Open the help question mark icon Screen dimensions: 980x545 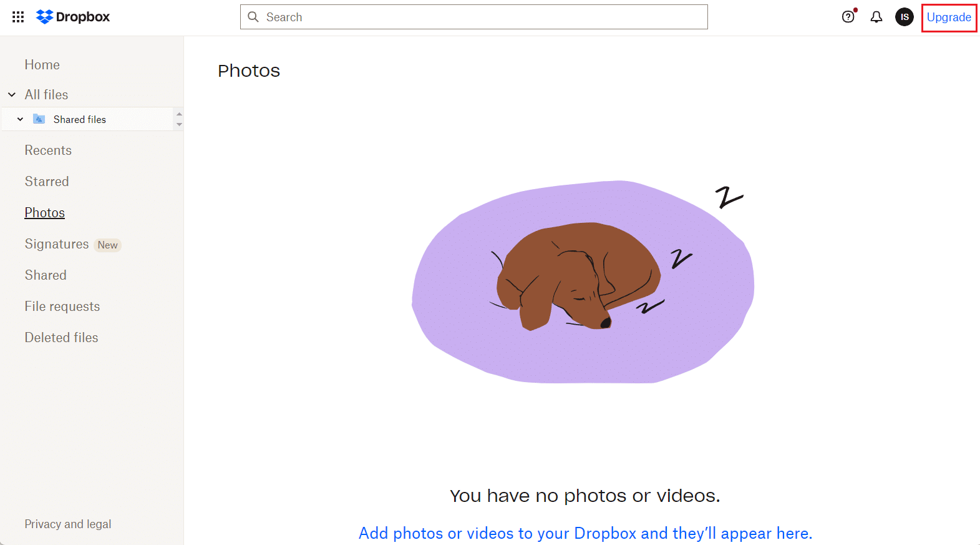tap(848, 17)
